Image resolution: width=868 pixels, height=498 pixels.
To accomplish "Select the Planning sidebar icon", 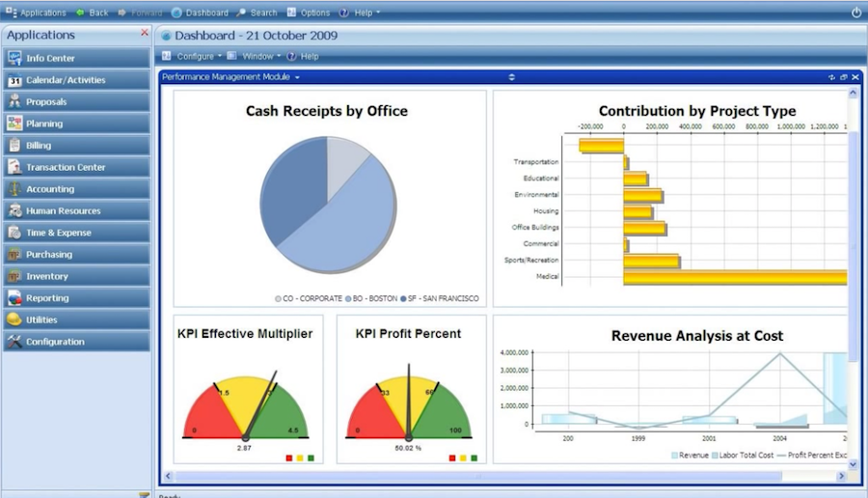I will pos(14,124).
